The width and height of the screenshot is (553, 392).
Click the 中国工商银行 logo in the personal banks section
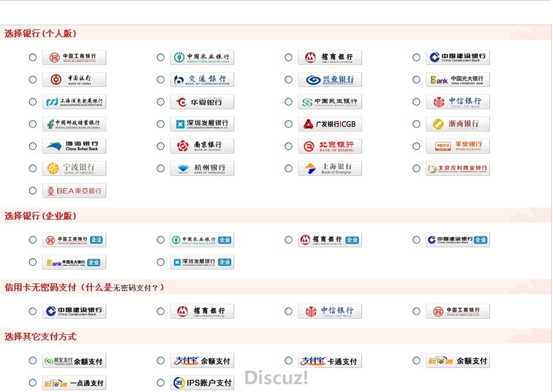[x=74, y=57]
